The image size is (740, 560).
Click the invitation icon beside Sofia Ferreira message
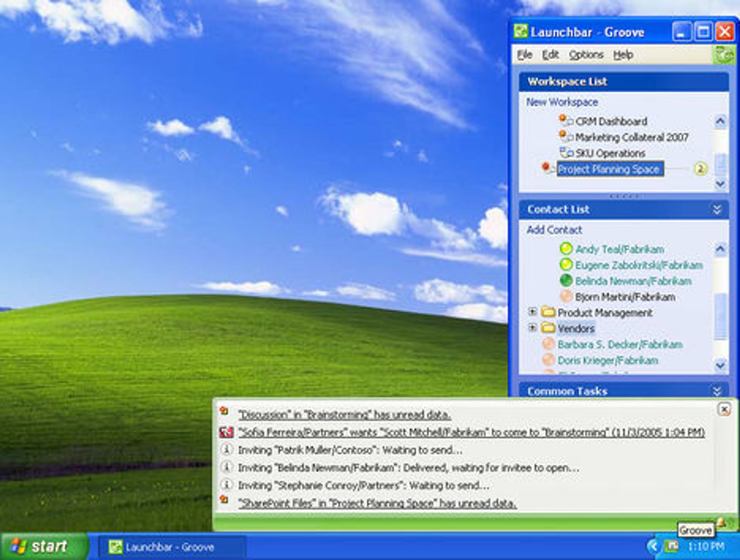[226, 432]
